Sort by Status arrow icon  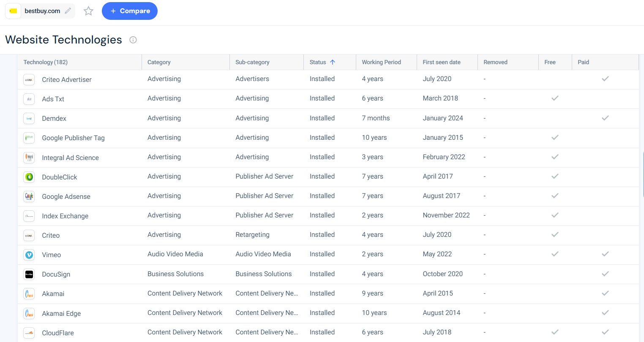click(333, 62)
